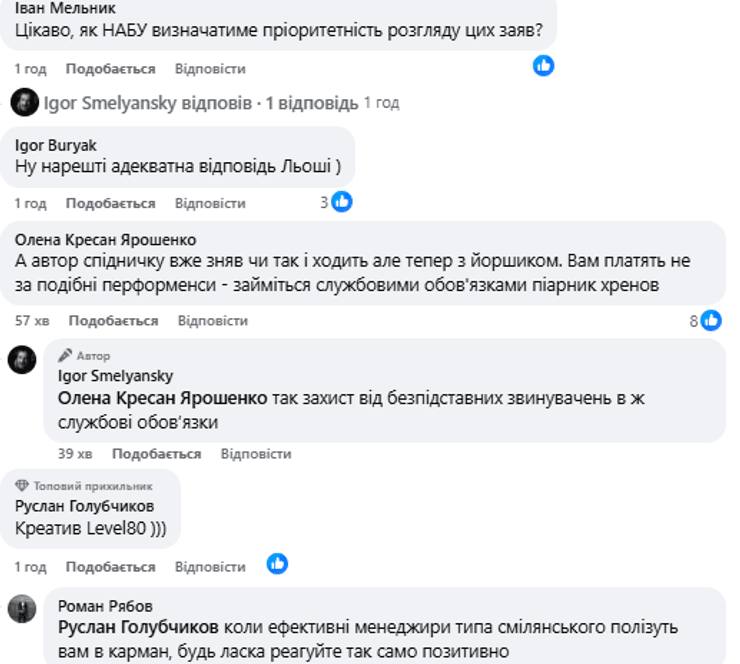Click Роман Рябов's profile avatar
Image resolution: width=740 pixels, height=664 pixels.
click(x=22, y=608)
